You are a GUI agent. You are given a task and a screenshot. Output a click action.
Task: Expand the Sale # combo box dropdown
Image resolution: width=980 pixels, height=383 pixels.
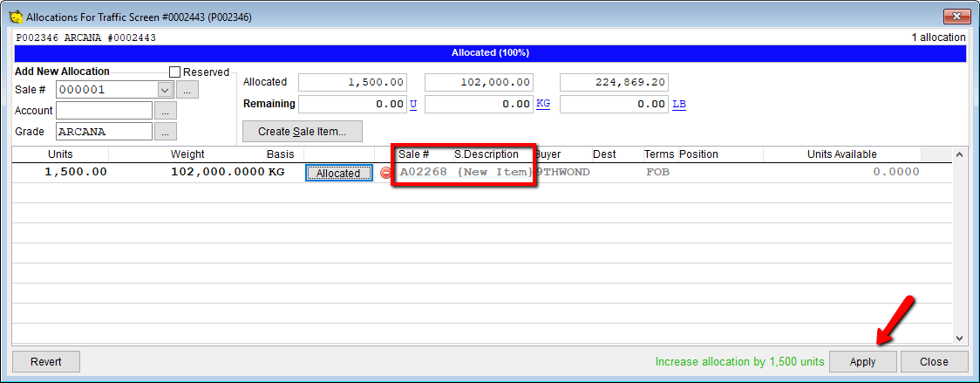(165, 90)
